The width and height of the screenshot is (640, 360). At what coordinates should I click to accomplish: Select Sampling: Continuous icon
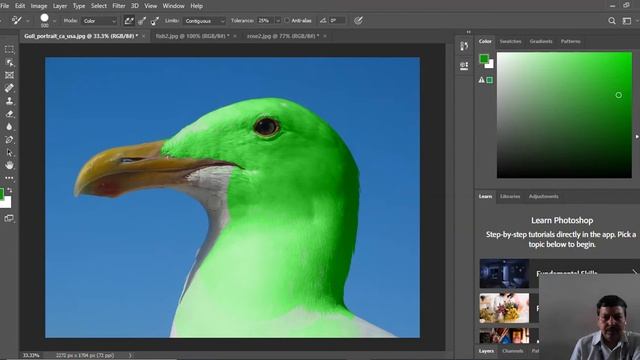click(129, 20)
